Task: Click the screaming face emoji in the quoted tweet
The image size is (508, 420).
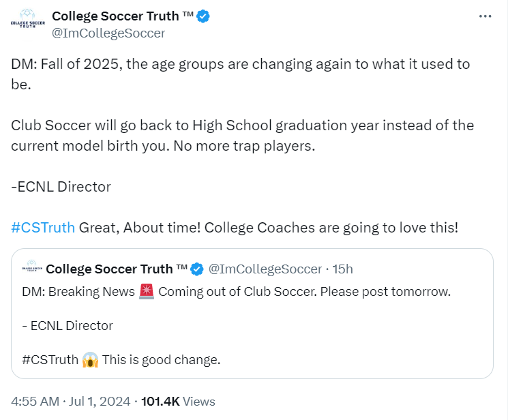Action: click(x=90, y=359)
